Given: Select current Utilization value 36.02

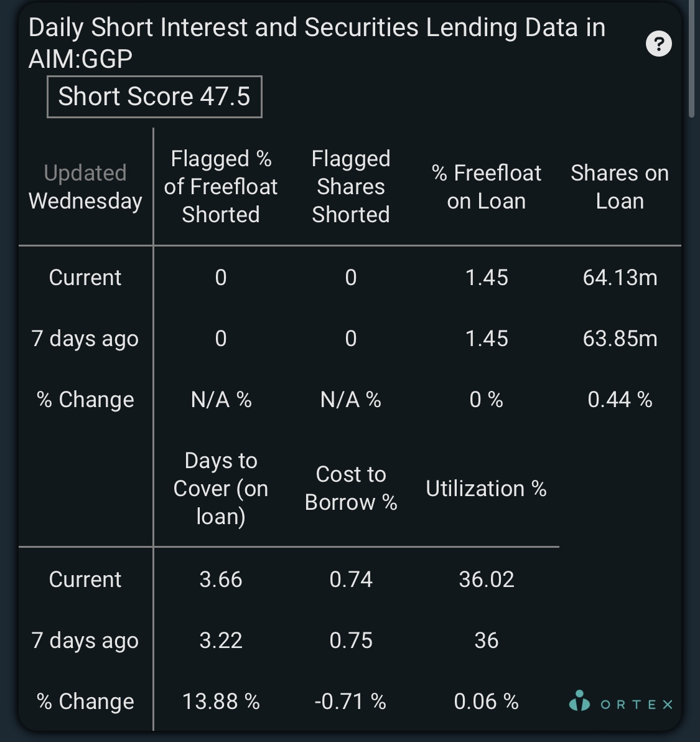Looking at the screenshot, I should click(x=487, y=579).
